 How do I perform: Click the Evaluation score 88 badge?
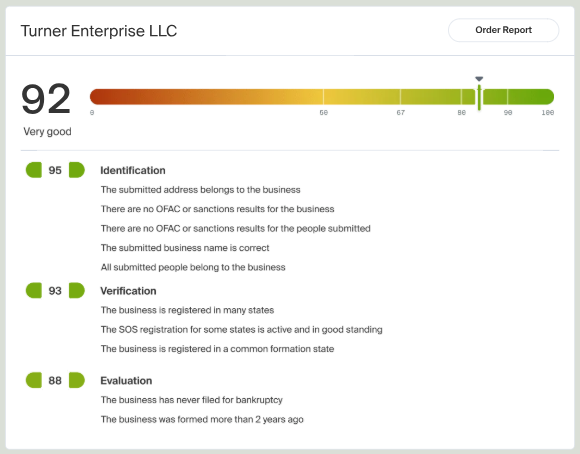pyautogui.click(x=55, y=380)
